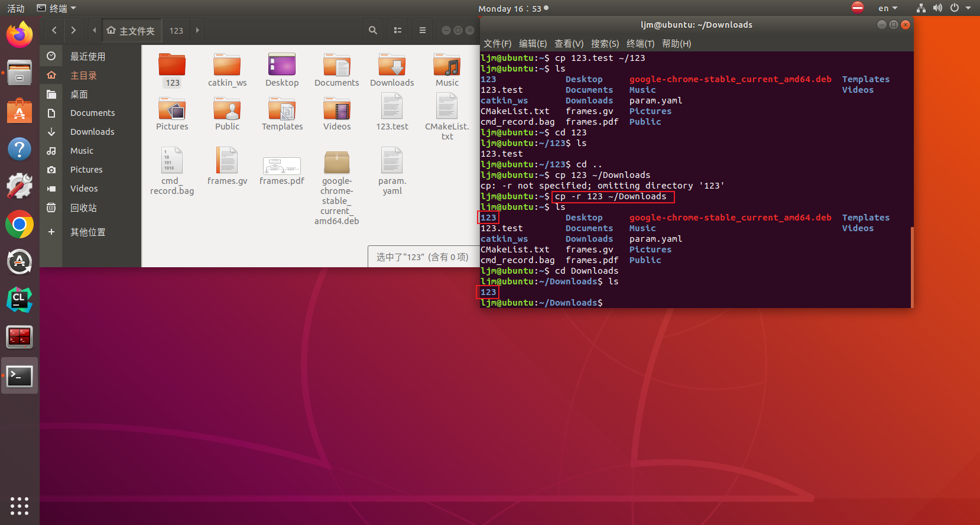This screenshot has width=980, height=525.
Task: Select the Downloads folder in file grid
Action: 392,70
